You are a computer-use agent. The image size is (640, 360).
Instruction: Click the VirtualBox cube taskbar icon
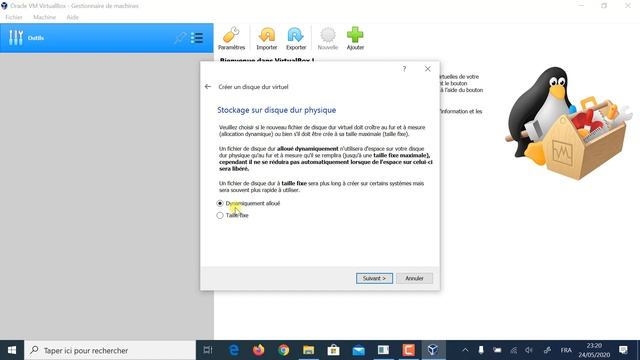coord(433,350)
